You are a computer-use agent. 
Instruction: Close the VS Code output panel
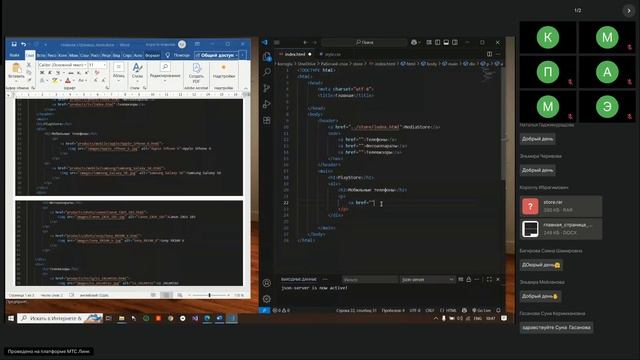(x=498, y=280)
